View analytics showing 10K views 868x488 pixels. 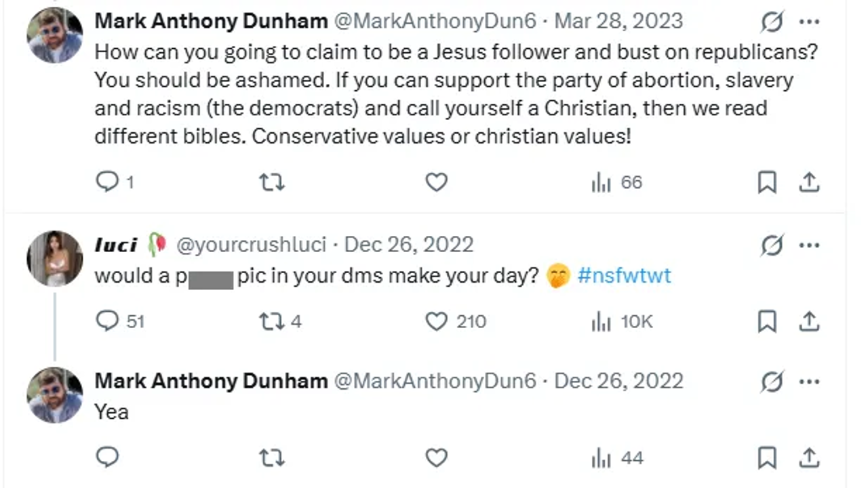621,321
